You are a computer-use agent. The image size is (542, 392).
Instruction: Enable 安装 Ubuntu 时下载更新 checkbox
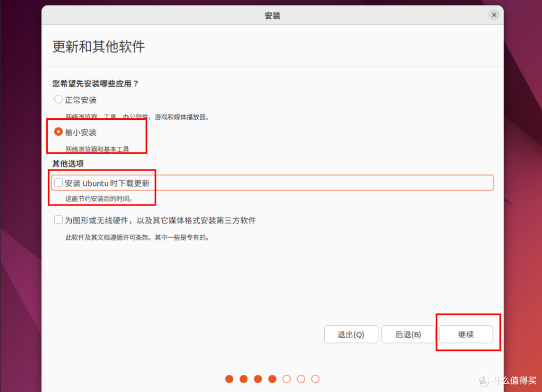coord(58,183)
